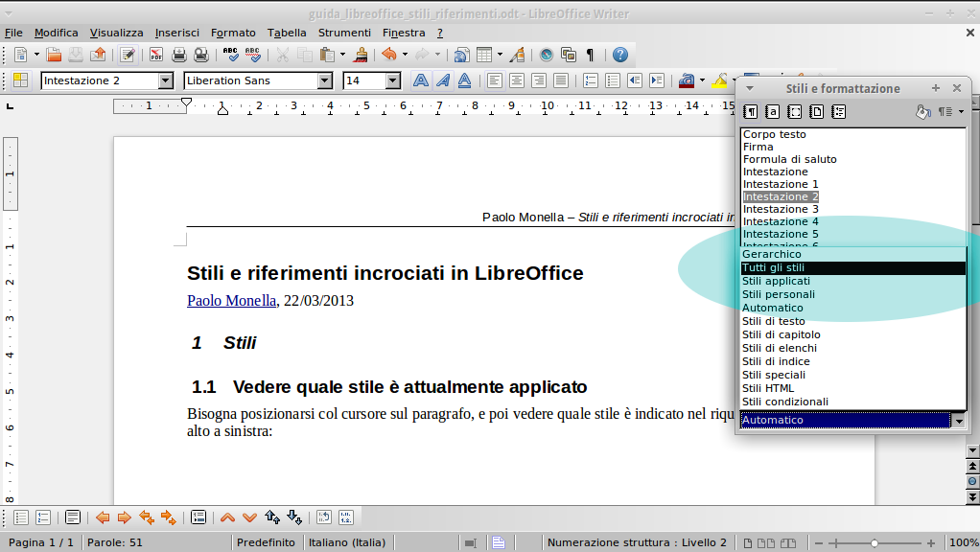Decrease paragraph indent
Image resolution: width=980 pixels, height=552 pixels.
pos(635,80)
